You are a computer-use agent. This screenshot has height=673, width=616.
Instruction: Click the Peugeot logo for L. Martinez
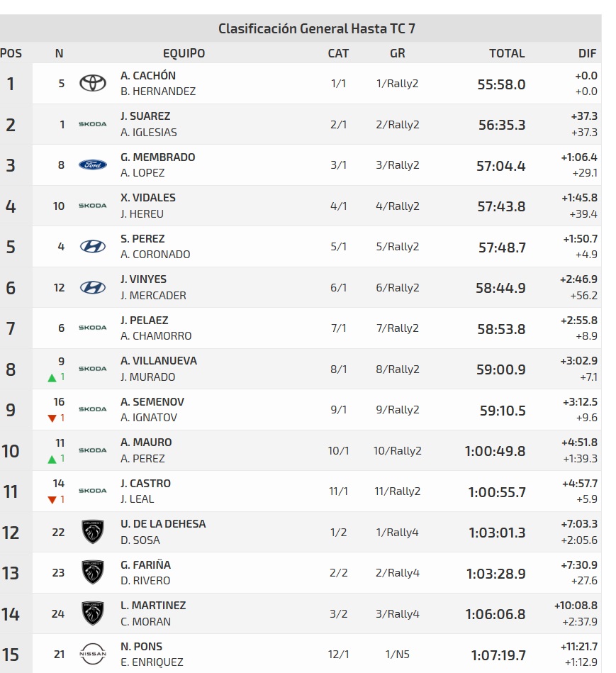92,613
